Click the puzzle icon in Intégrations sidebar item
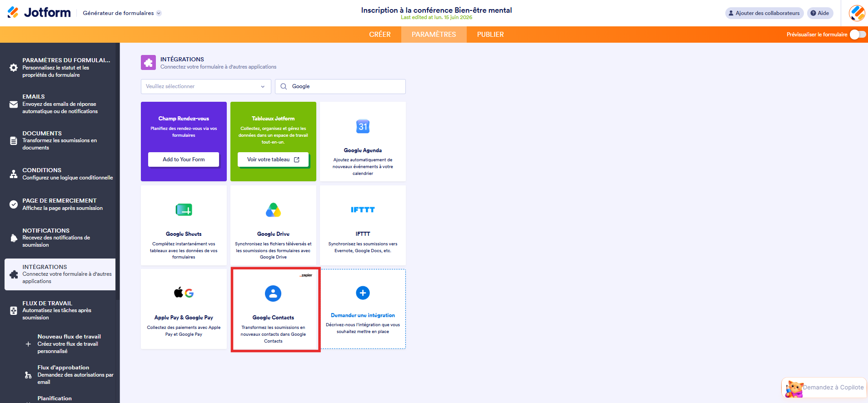 (14, 274)
